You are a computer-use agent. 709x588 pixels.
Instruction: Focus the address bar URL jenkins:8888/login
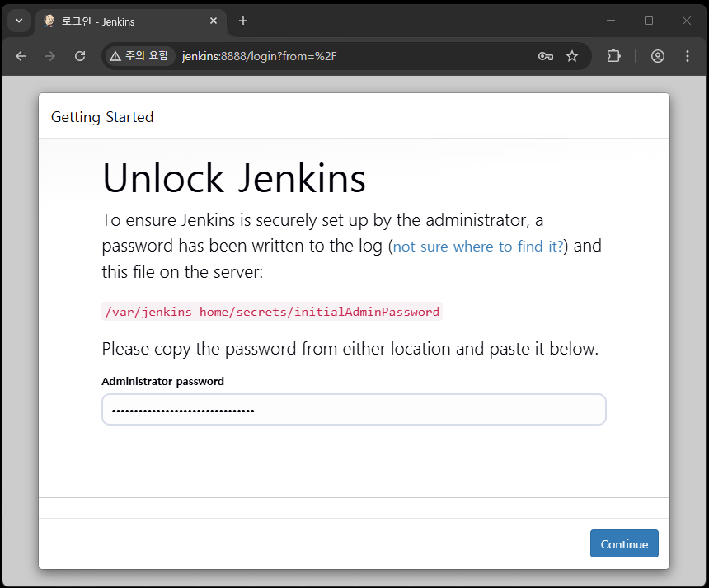[x=259, y=56]
